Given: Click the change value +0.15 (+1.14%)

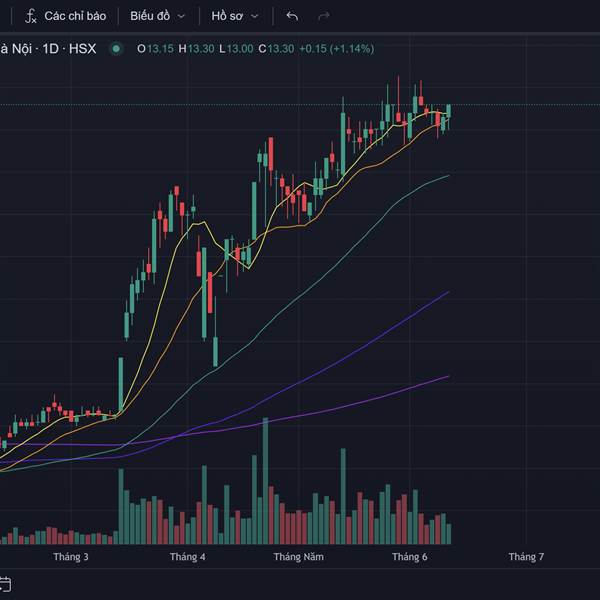Looking at the screenshot, I should pos(336,49).
